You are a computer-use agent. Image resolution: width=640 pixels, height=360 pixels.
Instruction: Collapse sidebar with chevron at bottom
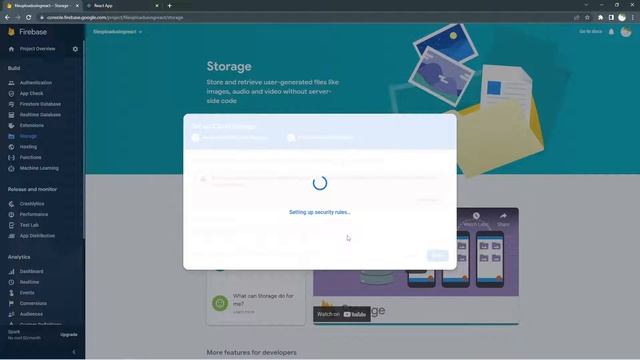[x=74, y=352]
